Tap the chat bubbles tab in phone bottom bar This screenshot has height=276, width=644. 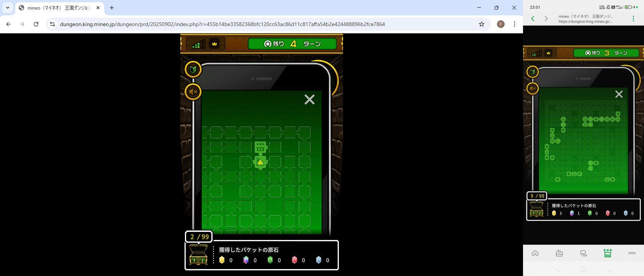[x=584, y=253]
